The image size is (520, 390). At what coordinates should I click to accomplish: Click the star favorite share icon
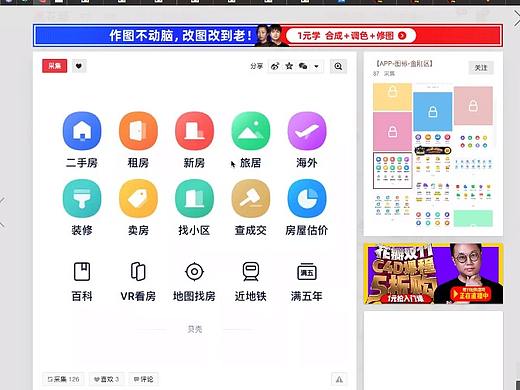289,66
